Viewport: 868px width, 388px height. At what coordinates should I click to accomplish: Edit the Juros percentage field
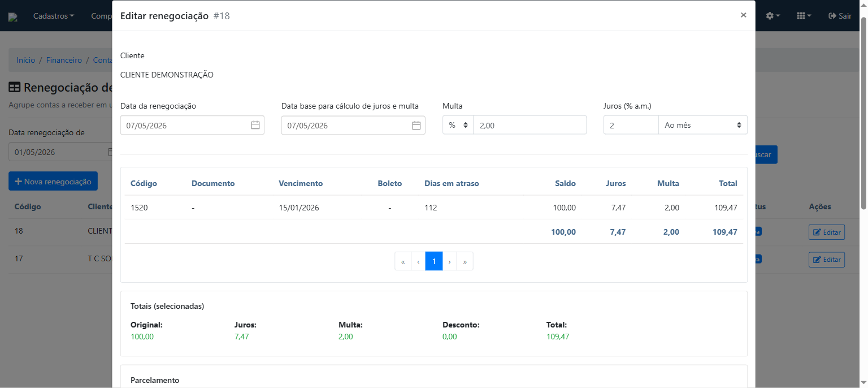[x=631, y=125]
